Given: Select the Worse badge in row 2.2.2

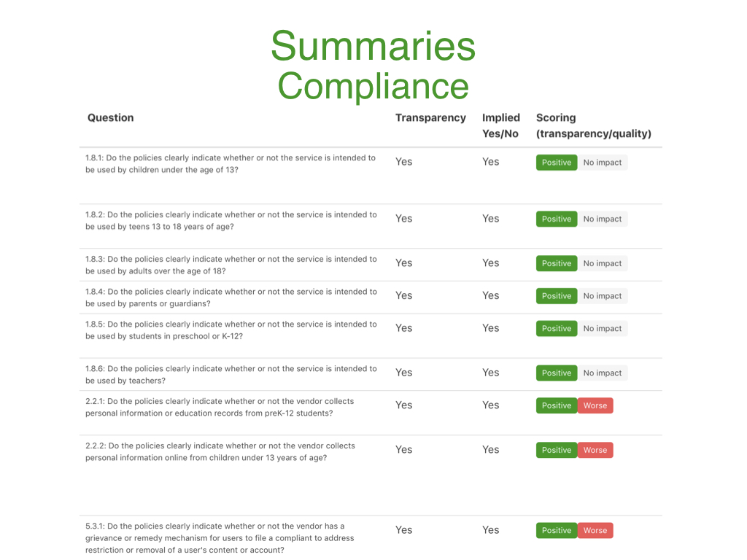Looking at the screenshot, I should coord(595,450).
